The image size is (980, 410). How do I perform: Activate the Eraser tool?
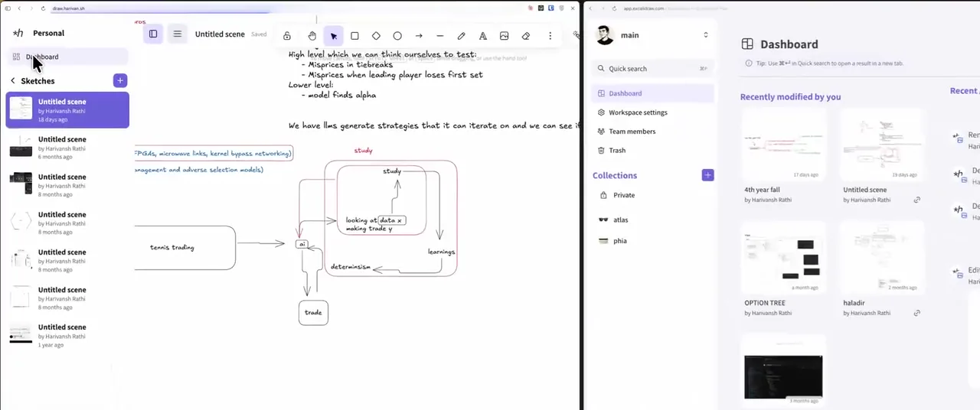(526, 36)
